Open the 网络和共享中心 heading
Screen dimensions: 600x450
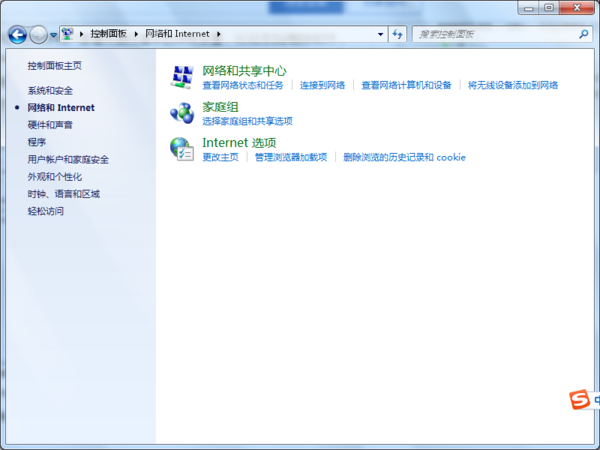[x=244, y=71]
